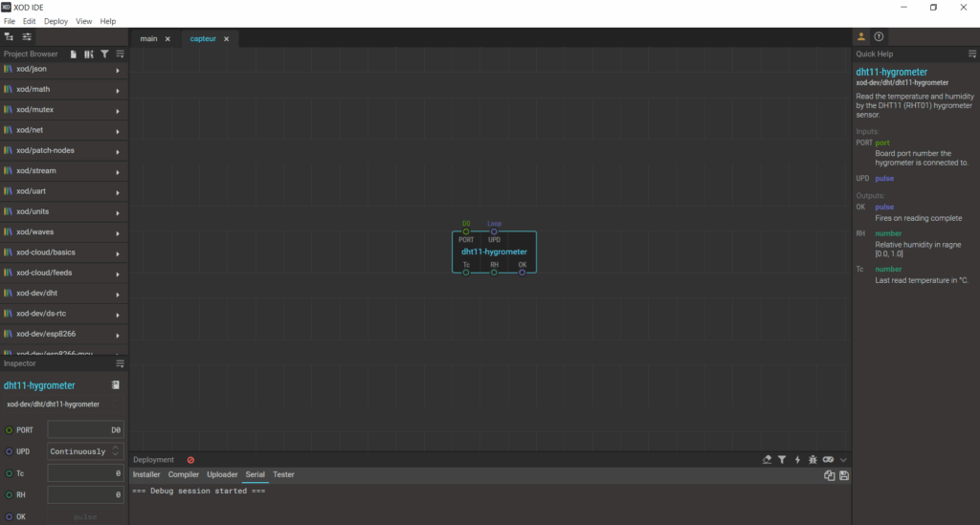Open dht11-hygrometer help via book icon in Inspector
This screenshot has height=525, width=980.
click(x=115, y=385)
